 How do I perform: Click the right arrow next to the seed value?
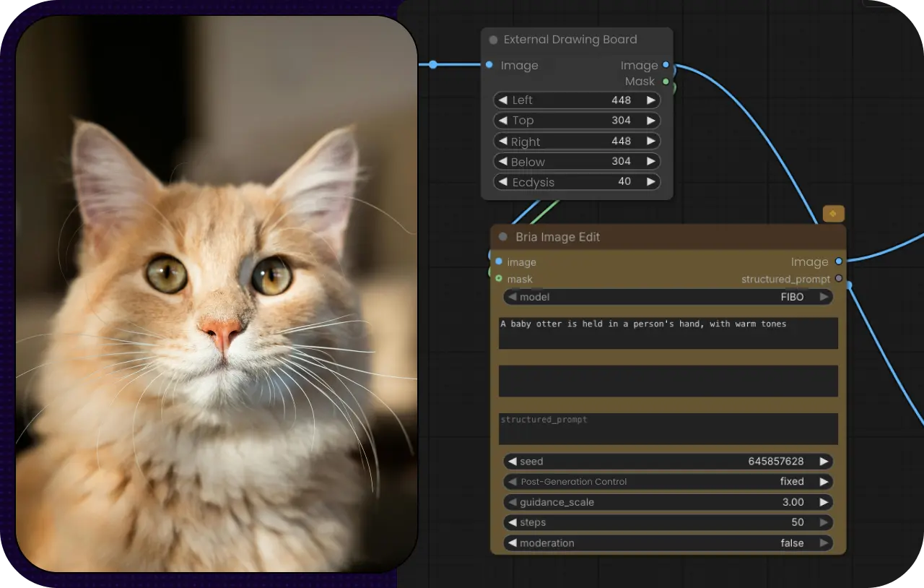click(824, 461)
